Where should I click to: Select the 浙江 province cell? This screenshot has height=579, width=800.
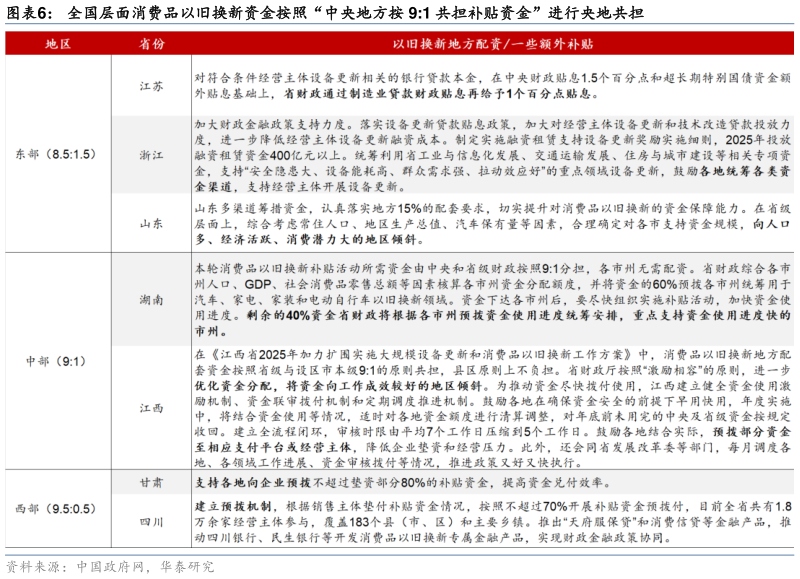tap(151, 153)
